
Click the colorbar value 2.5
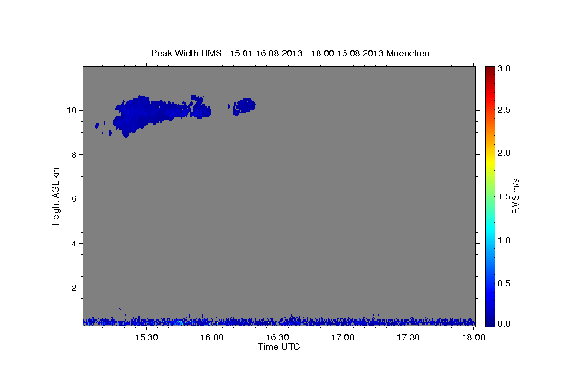[x=504, y=110]
